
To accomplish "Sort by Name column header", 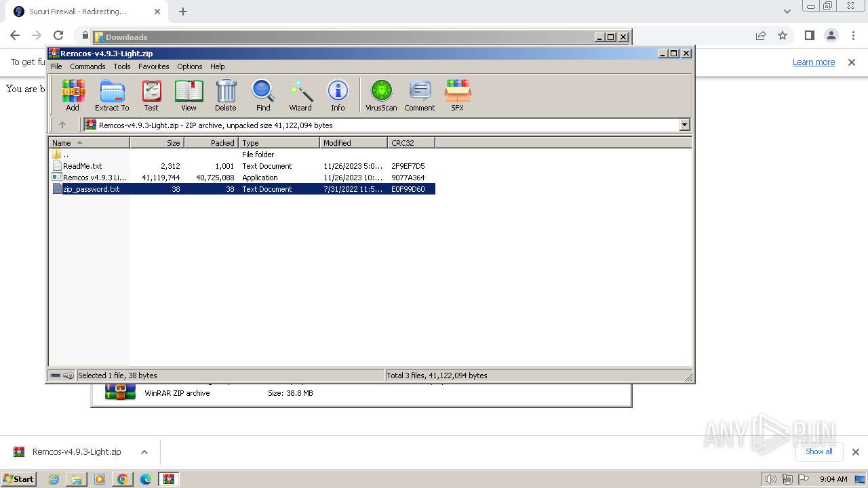I will (89, 143).
